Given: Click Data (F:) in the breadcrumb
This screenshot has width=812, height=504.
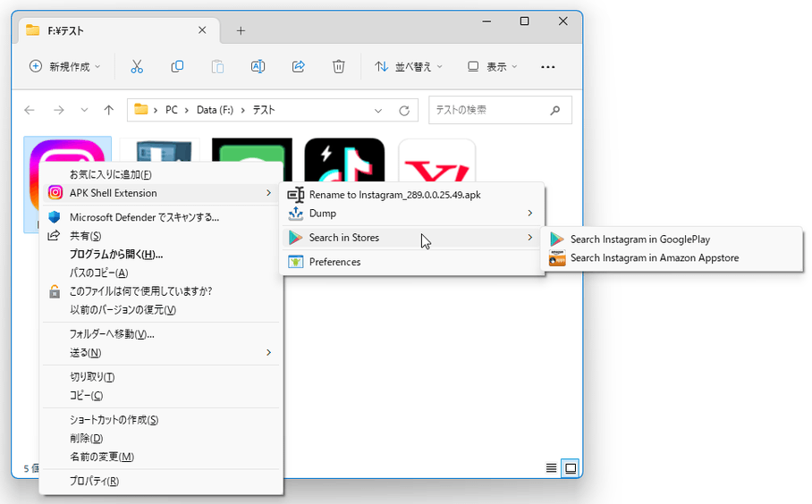Looking at the screenshot, I should point(215,110).
